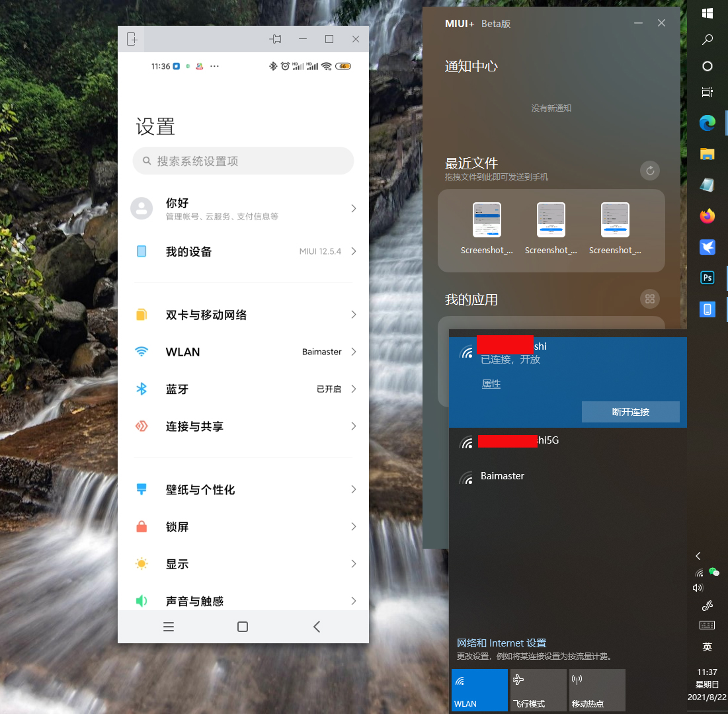The image size is (728, 714).
Task: Tap the back button on phone navigation bar
Action: [316, 626]
